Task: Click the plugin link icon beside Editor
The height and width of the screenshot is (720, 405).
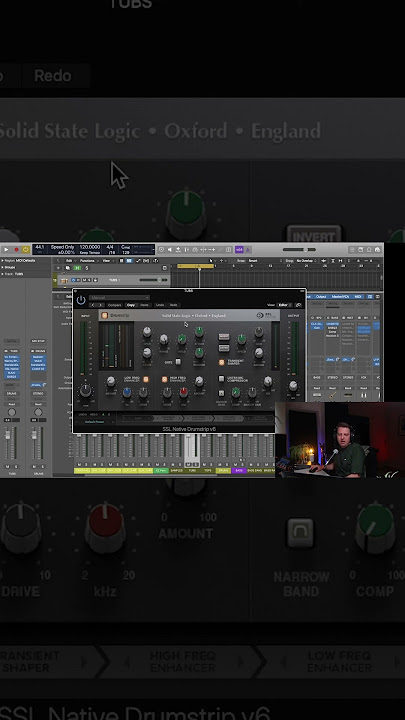Action: 298,305
